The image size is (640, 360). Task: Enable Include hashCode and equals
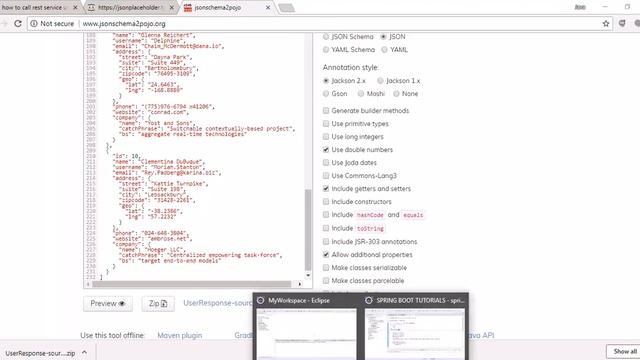[326, 215]
